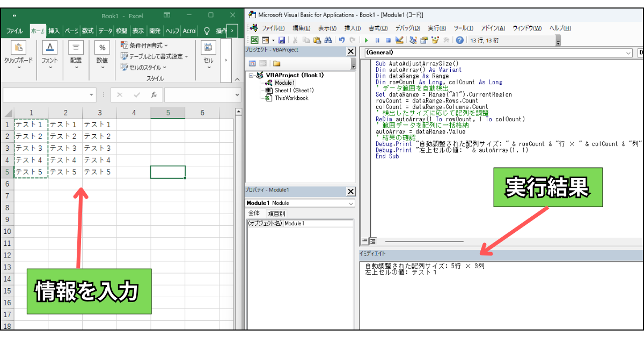The image size is (644, 338).
Task: Click the Insert UserForm icon in VBA toolbar
Action: pyautogui.click(x=265, y=40)
